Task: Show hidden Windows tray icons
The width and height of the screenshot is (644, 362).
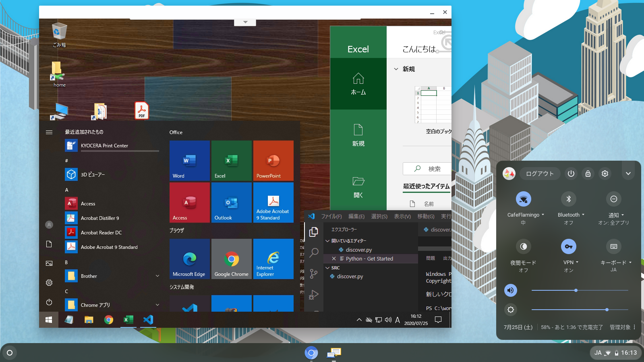Action: click(359, 320)
